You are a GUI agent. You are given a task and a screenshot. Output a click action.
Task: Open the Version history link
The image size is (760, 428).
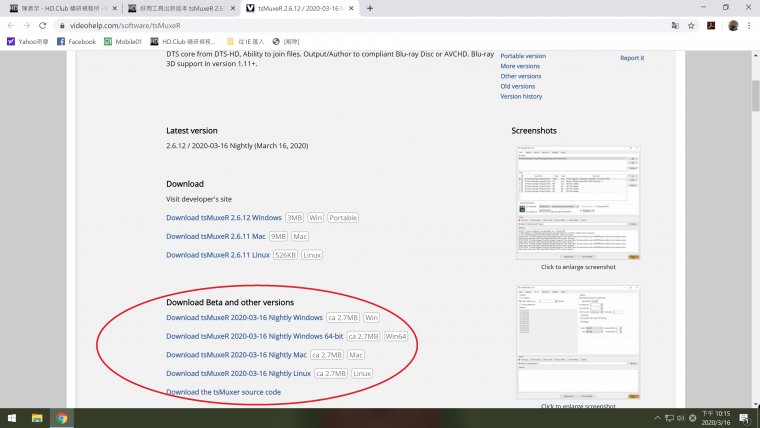[x=521, y=96]
